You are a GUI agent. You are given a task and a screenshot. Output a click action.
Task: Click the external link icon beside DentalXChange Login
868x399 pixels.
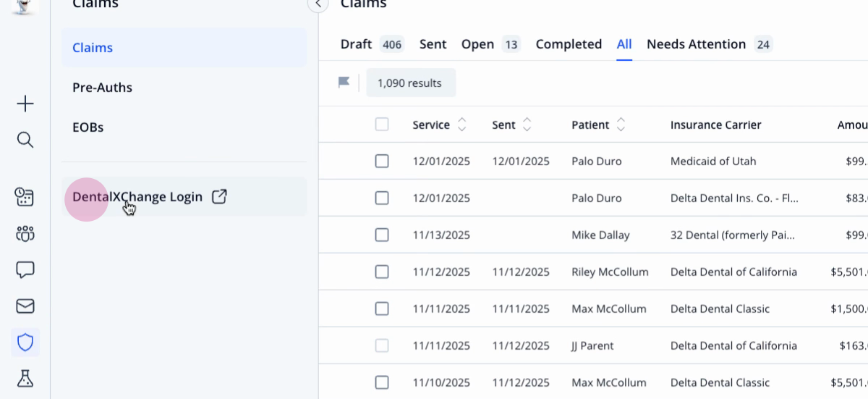(219, 196)
